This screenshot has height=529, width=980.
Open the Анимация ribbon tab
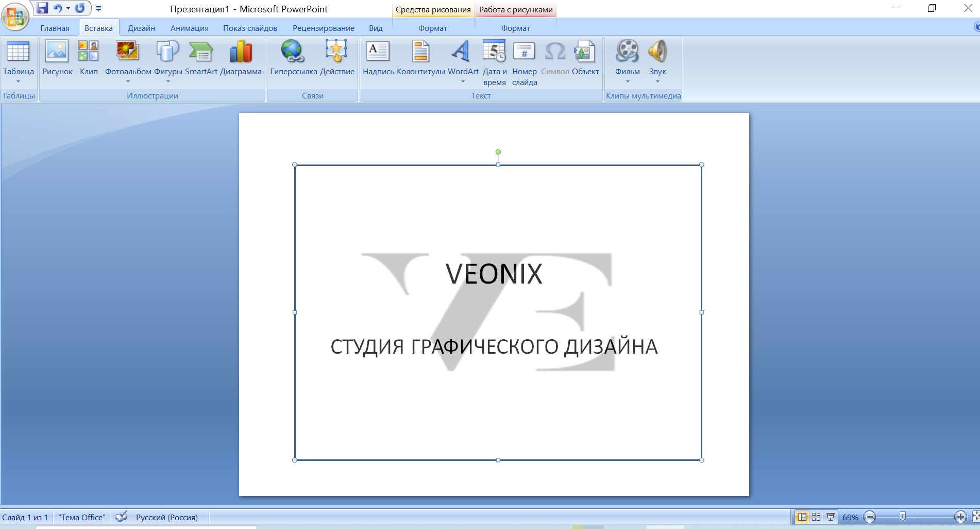click(x=190, y=28)
